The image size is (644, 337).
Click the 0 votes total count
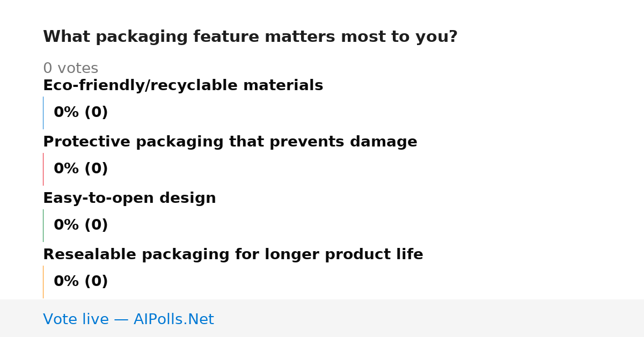click(x=70, y=69)
